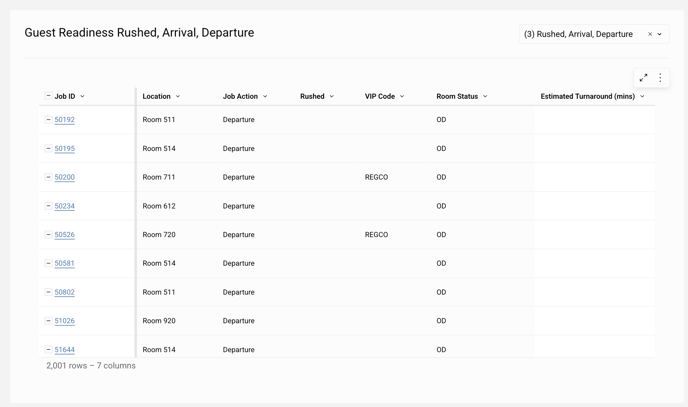The image size is (688, 407).
Task: Open job link 50195
Action: (64, 149)
